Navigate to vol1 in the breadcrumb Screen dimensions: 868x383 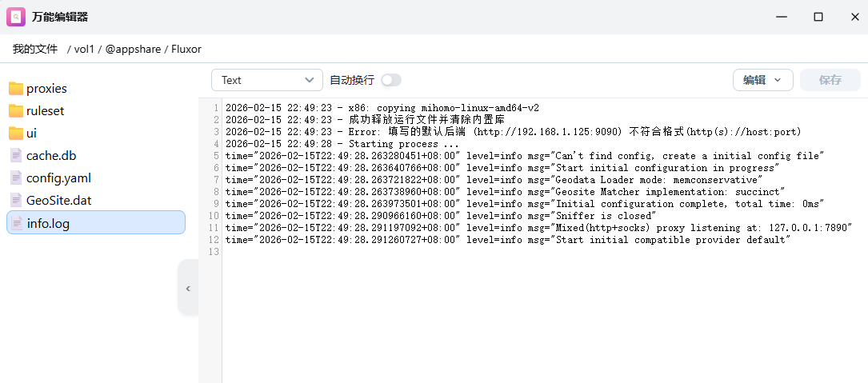point(84,50)
